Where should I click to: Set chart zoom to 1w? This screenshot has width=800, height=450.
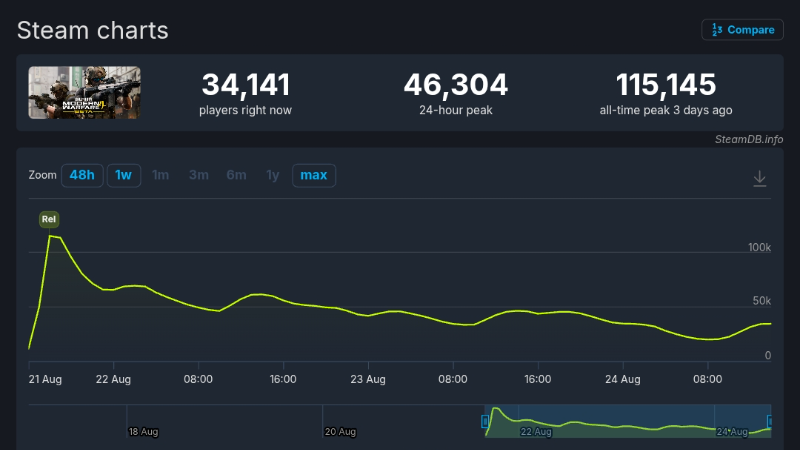(123, 175)
